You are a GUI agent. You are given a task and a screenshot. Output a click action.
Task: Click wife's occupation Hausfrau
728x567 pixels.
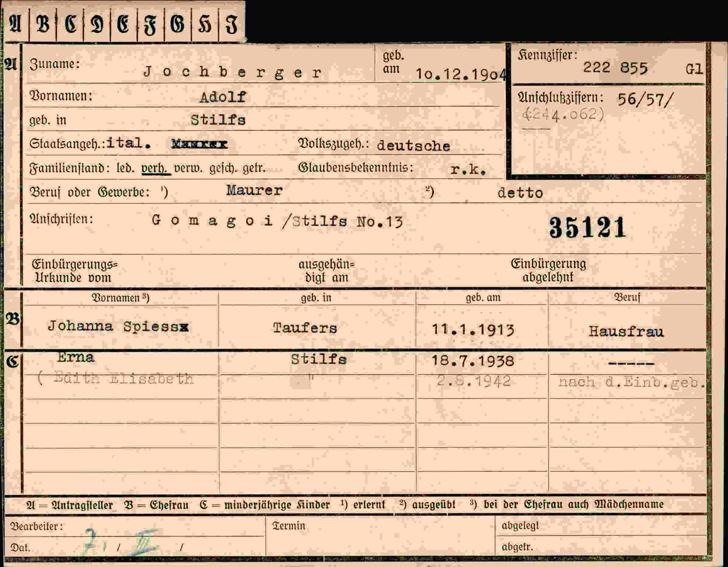coord(626,332)
